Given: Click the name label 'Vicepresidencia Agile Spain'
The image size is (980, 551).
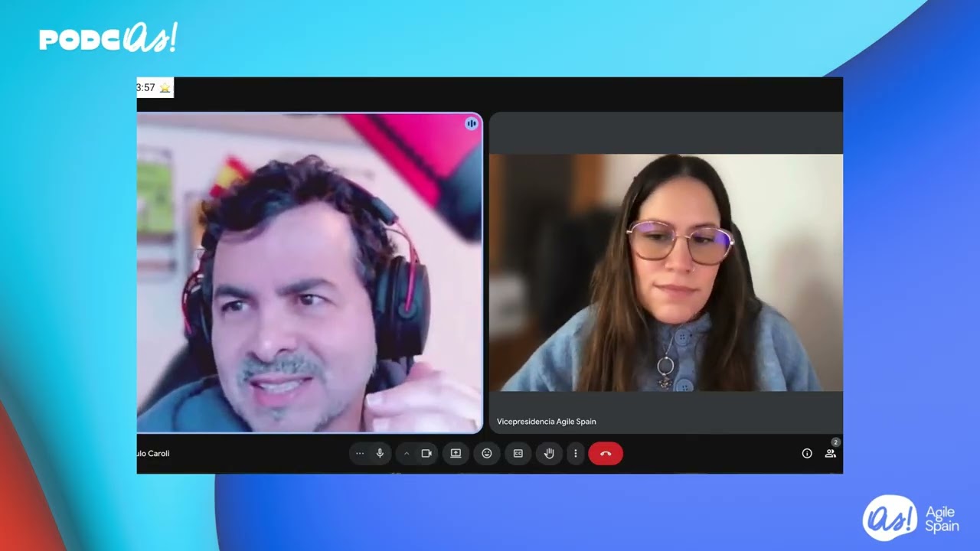Looking at the screenshot, I should click(x=546, y=422).
